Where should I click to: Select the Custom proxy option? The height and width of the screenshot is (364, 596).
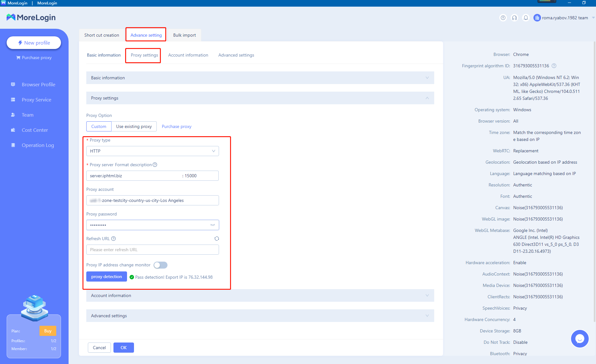pos(99,126)
